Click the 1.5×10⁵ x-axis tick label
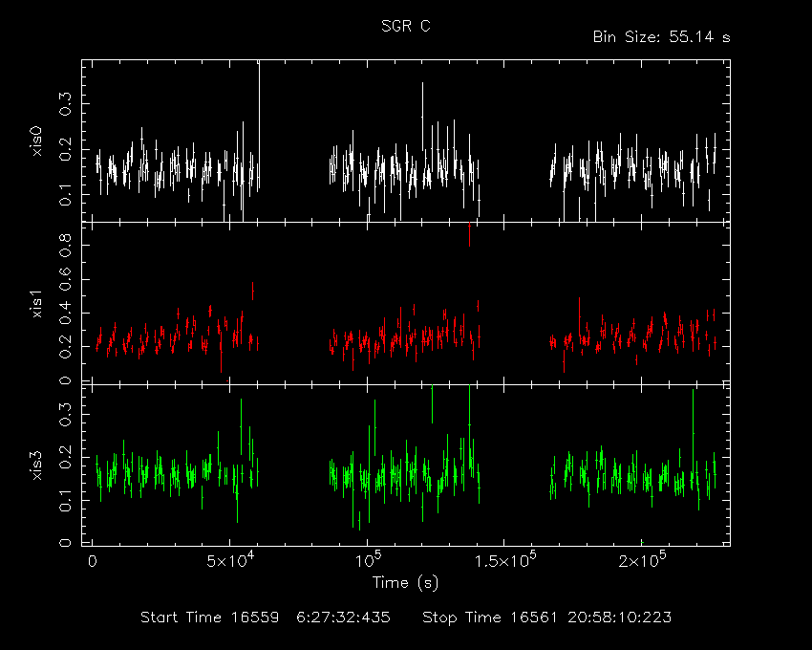 tap(505, 560)
